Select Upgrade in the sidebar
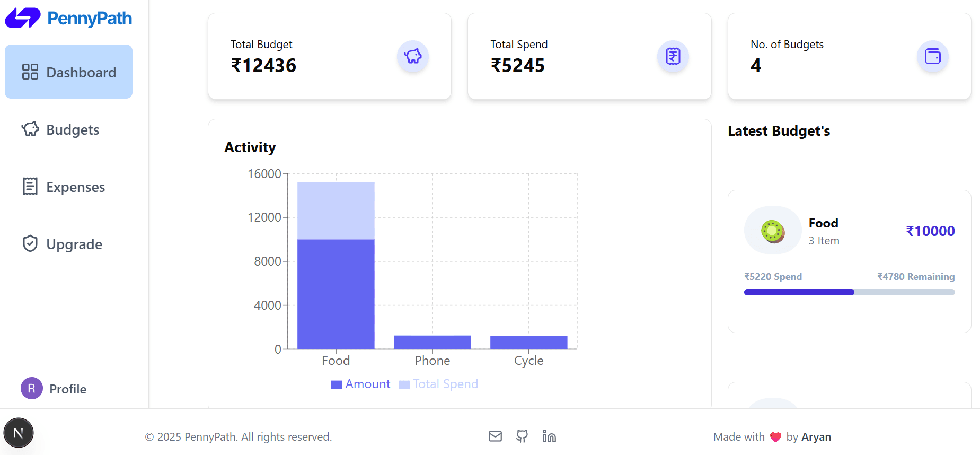Screen dimensions: 980x455 [62, 244]
